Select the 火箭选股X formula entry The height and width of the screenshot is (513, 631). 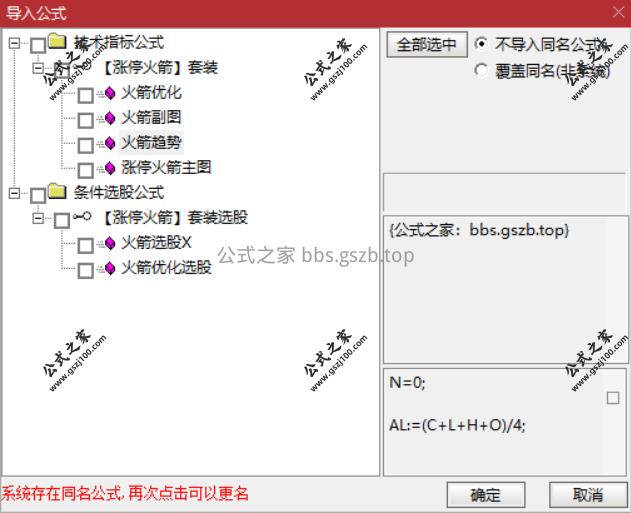(x=157, y=243)
